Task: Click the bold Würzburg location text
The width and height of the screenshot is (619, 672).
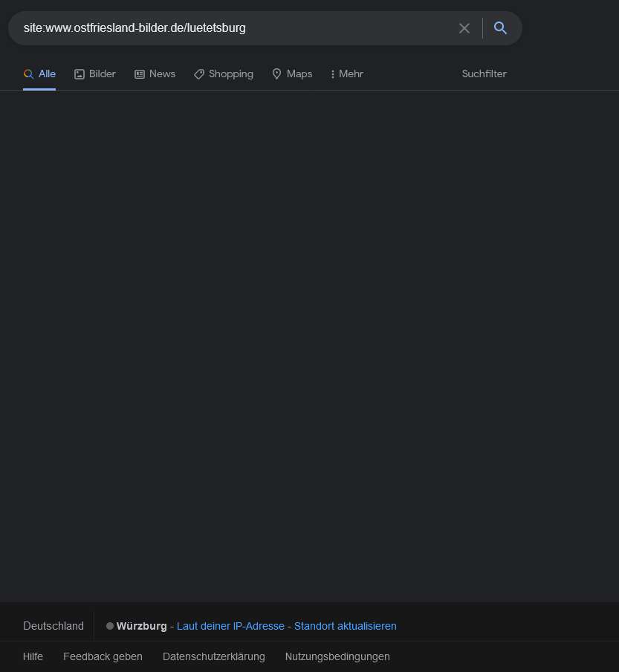Action: [141, 626]
